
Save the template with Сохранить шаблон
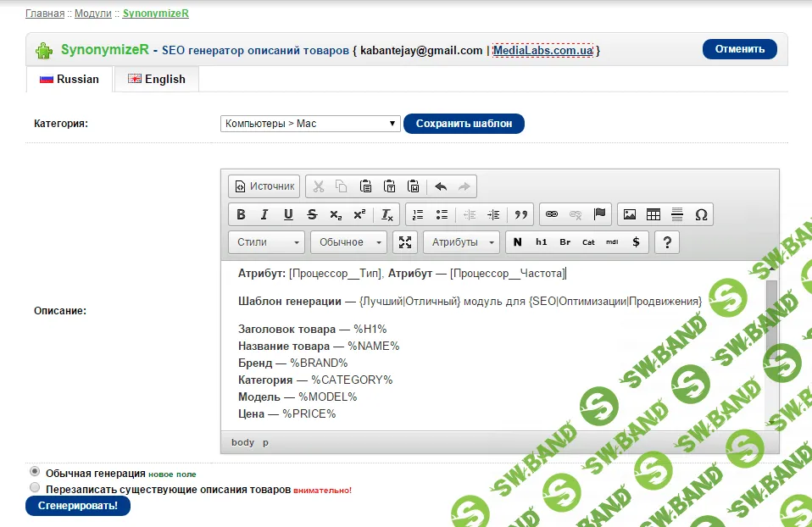click(464, 123)
